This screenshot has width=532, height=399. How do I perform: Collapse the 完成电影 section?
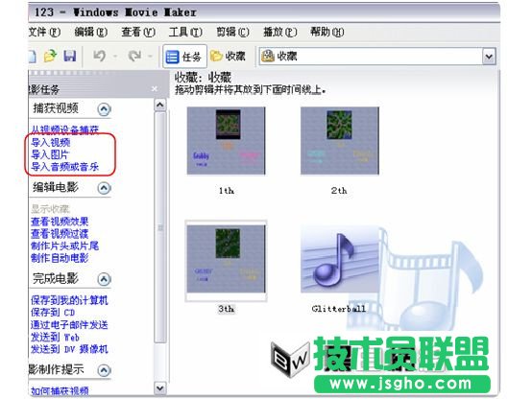pyautogui.click(x=104, y=279)
